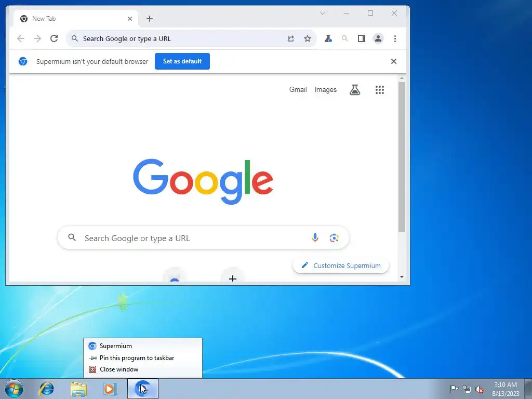Click the Google search box on the page
The image size is (532, 399).
pos(203,238)
